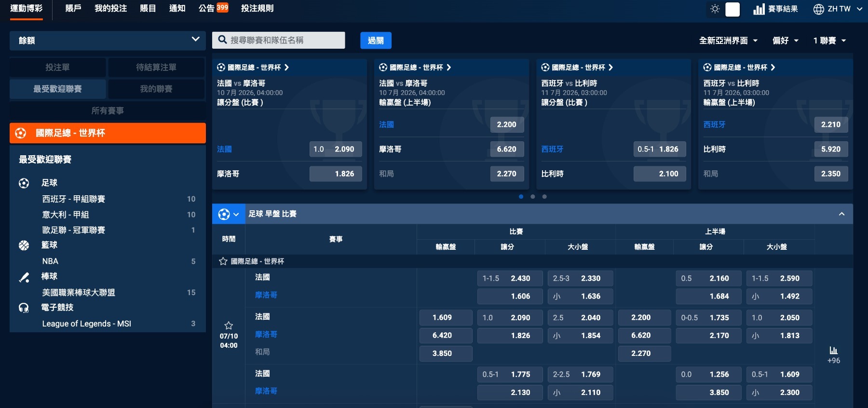Click chevron on 西班牙 vs 比利時 讓分盤 card header

611,68
